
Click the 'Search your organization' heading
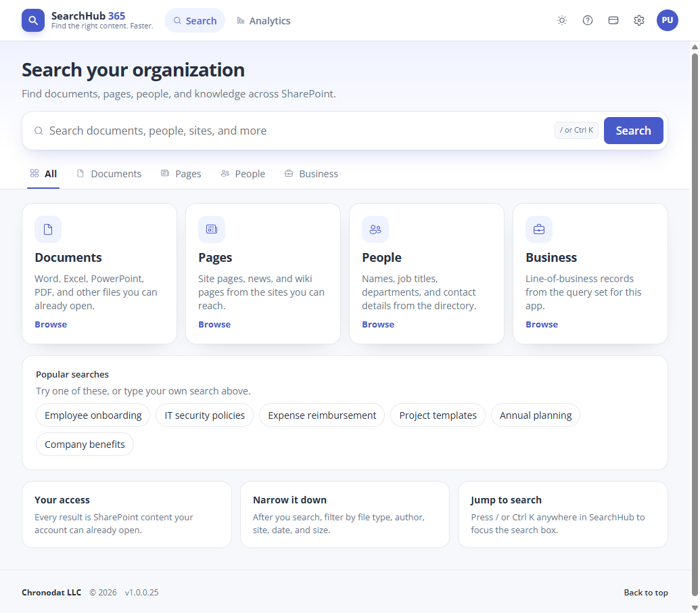[x=133, y=70]
